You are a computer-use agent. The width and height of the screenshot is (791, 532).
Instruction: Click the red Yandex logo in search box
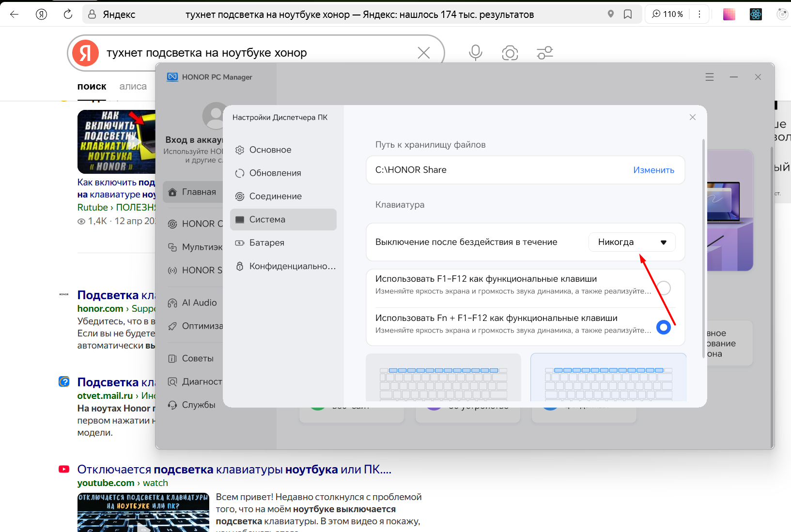pos(86,53)
